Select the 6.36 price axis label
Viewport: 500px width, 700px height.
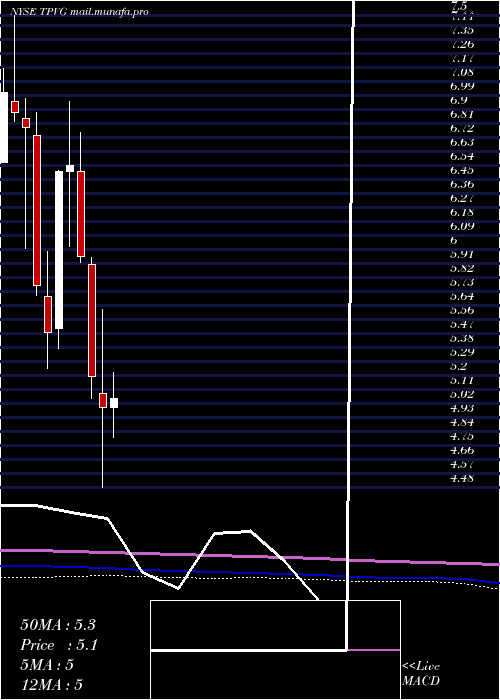pyautogui.click(x=462, y=184)
